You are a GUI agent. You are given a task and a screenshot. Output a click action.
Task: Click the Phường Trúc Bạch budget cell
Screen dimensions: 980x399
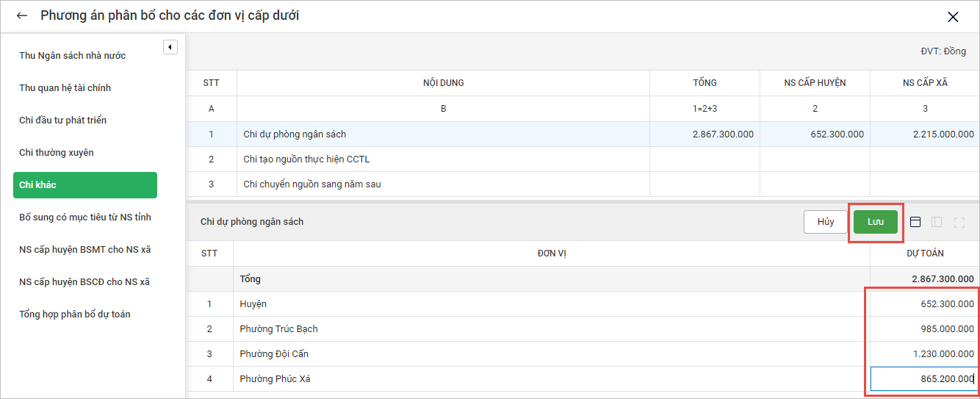923,329
